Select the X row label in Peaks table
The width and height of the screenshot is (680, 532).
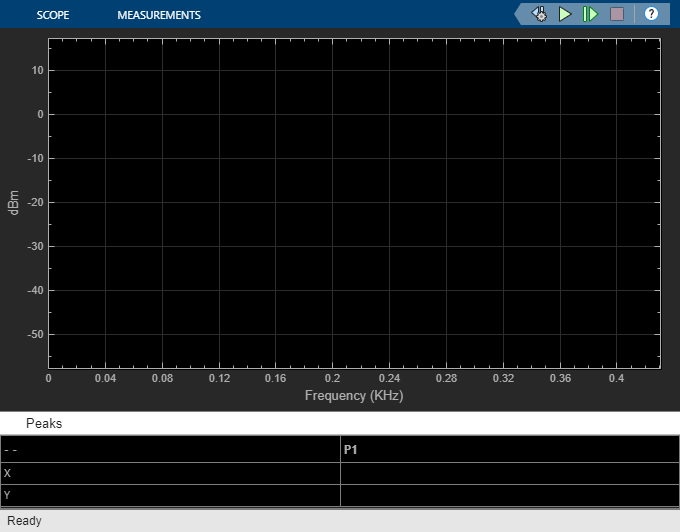(x=7, y=473)
